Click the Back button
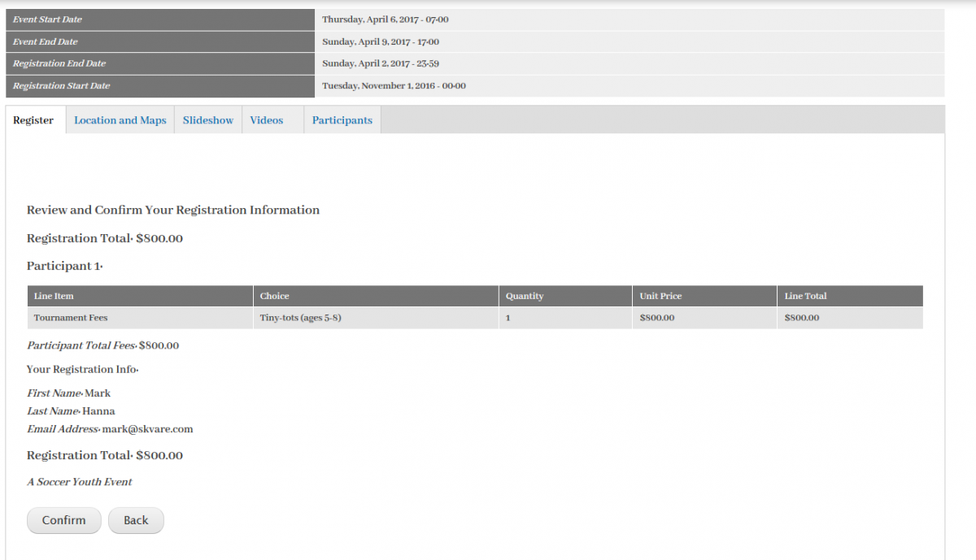 [x=136, y=520]
